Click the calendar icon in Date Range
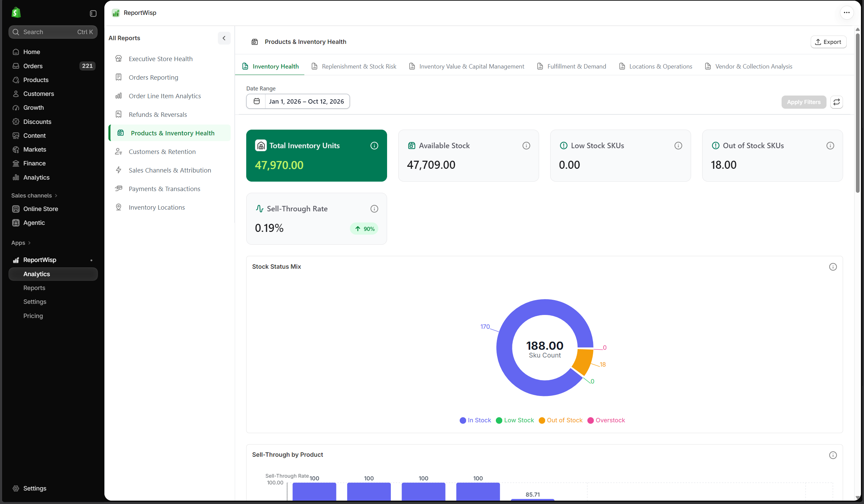The height and width of the screenshot is (504, 864). (x=256, y=101)
